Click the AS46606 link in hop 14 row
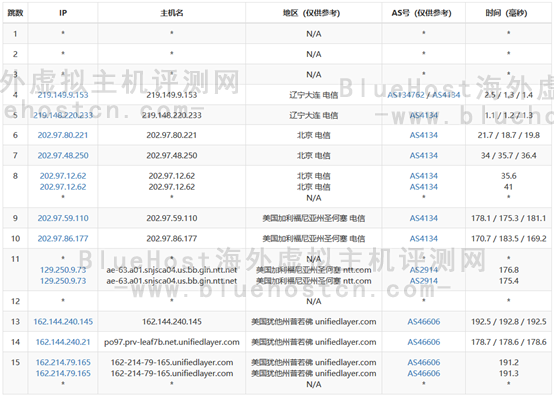 click(424, 342)
